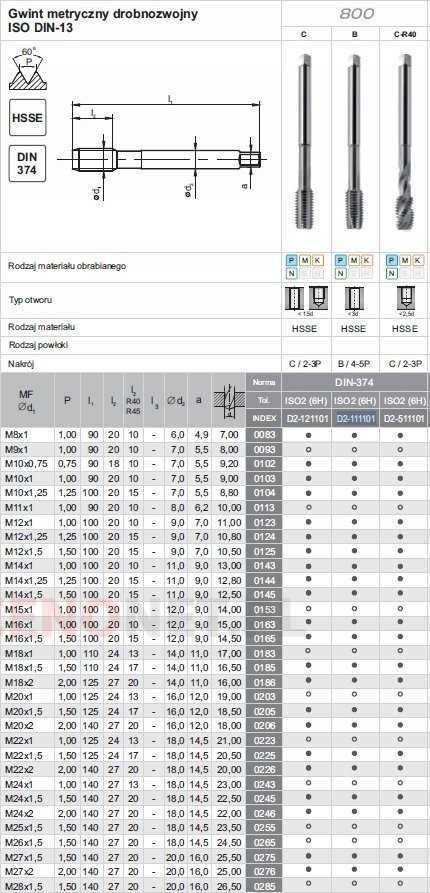
Task: Click the DIN 374 standard badge
Action: [27, 163]
